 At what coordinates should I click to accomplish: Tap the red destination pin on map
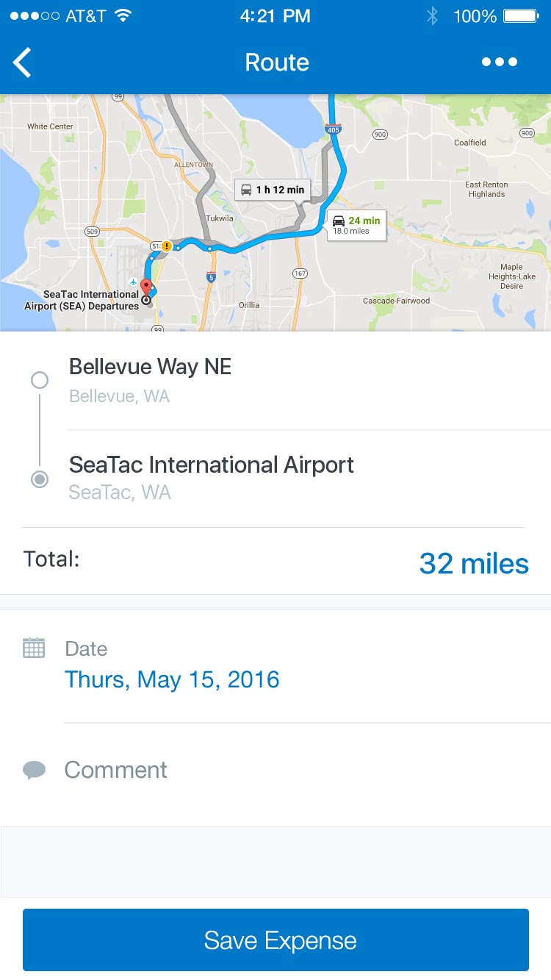[x=146, y=287]
